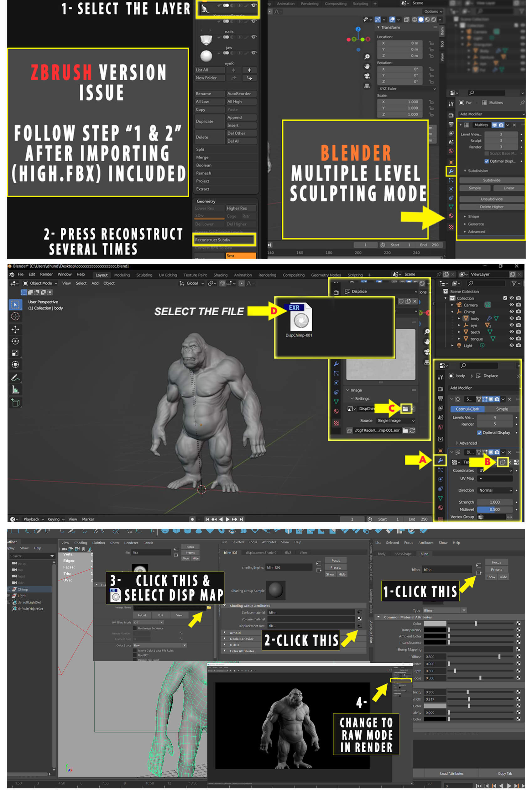
Task: Reload the image beside the imp-001.exr path
Action: pos(412,430)
